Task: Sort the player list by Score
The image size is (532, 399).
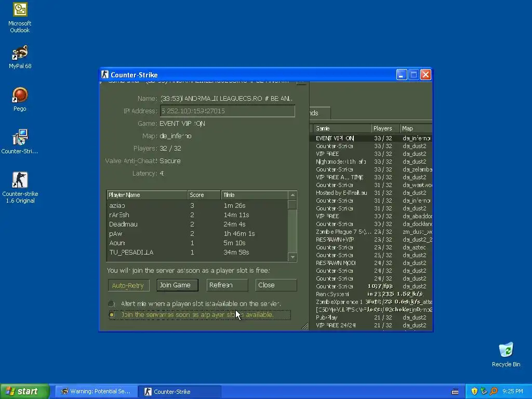Action: tap(204, 195)
